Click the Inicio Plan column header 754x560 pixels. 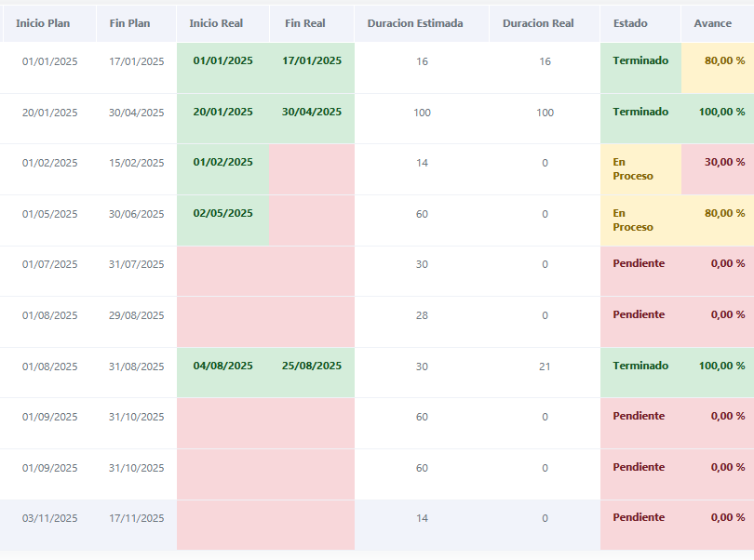pyautogui.click(x=43, y=23)
